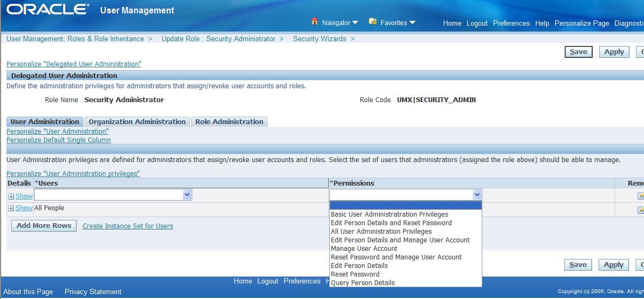Expand details for the All People row
Viewport: 644px width, 299px height.
point(11,208)
